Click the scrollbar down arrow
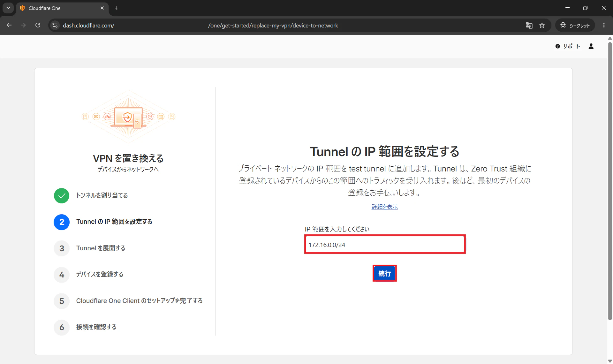The width and height of the screenshot is (613, 364). (x=610, y=361)
